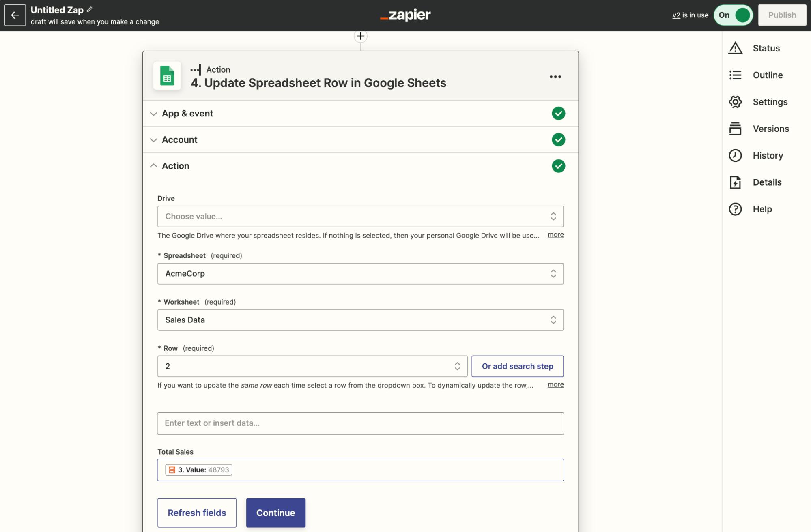Click the Outline list icon
The height and width of the screenshot is (532, 811).
[735, 75]
